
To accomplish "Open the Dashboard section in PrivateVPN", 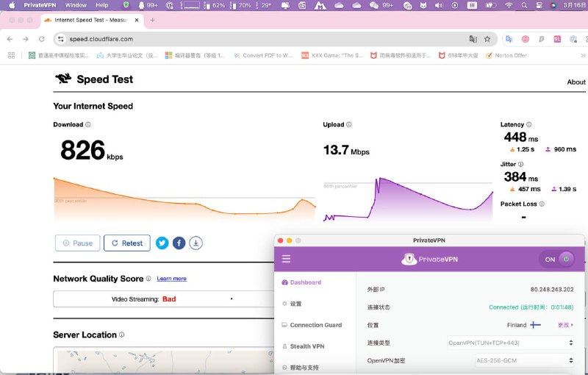I will pyautogui.click(x=301, y=282).
